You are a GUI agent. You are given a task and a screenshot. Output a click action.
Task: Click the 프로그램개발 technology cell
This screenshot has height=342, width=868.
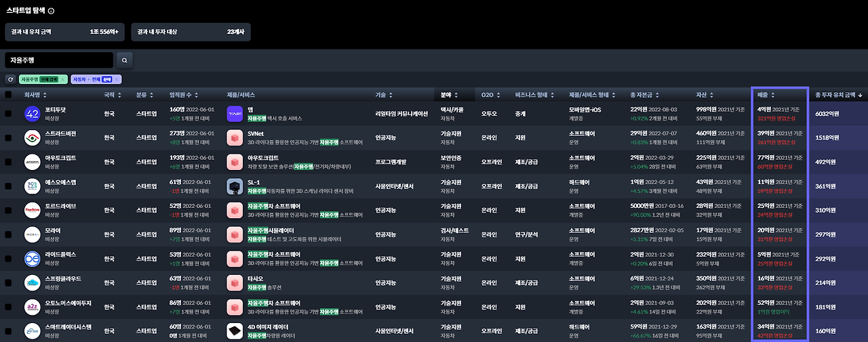pos(392,162)
